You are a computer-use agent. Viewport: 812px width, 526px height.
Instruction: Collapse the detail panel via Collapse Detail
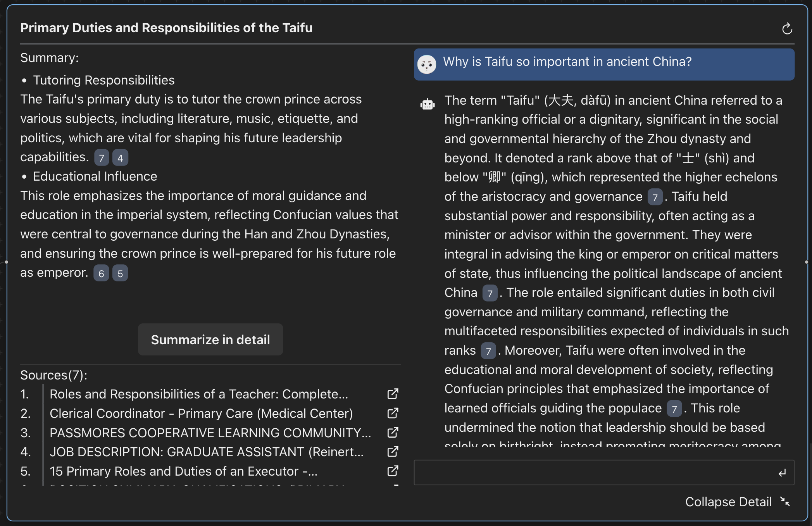click(728, 502)
